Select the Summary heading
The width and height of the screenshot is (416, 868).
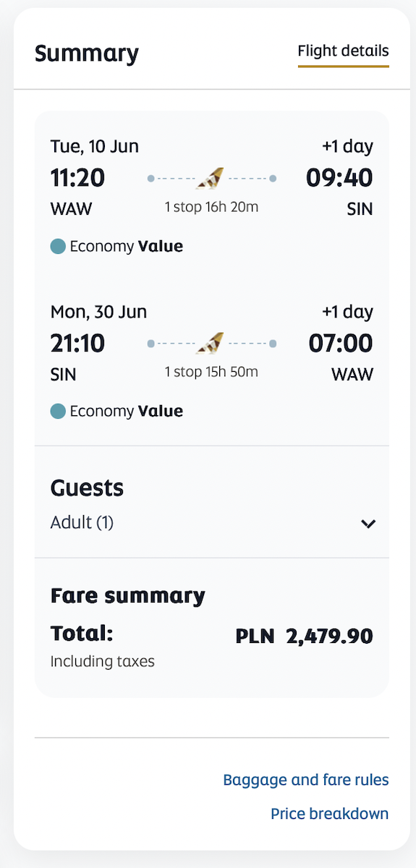tap(87, 54)
